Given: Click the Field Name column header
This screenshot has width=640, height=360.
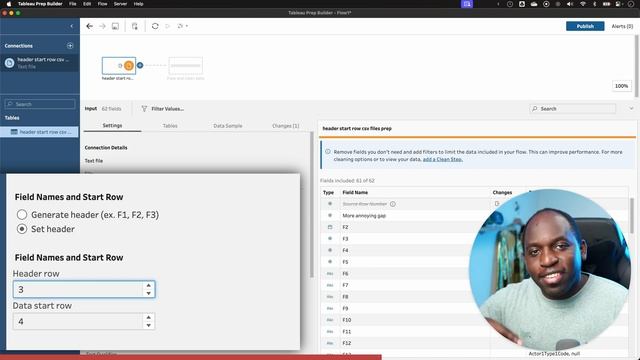Looking at the screenshot, I should click(x=355, y=192).
